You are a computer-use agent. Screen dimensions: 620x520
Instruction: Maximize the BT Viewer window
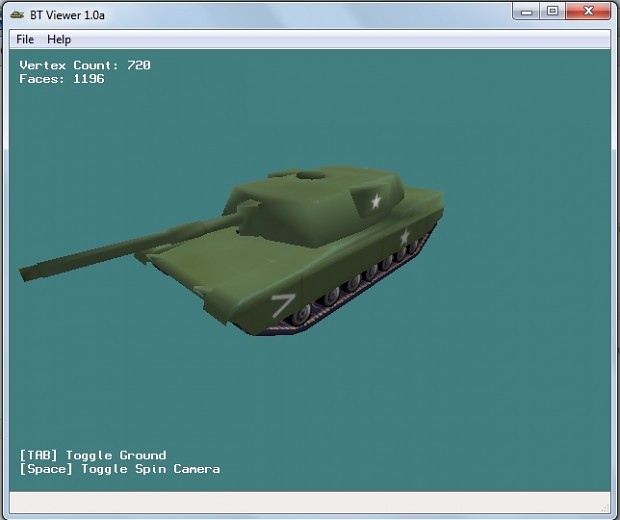click(552, 11)
